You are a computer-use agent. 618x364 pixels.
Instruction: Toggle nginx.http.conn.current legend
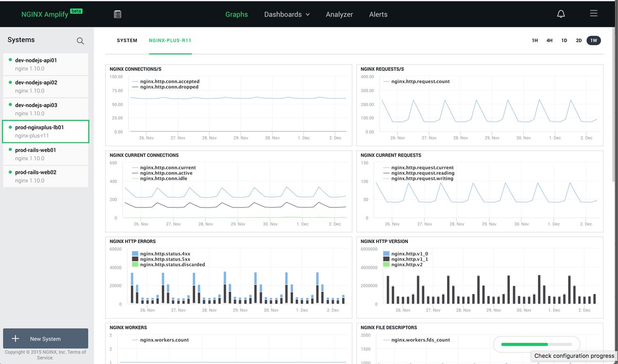tap(164, 167)
